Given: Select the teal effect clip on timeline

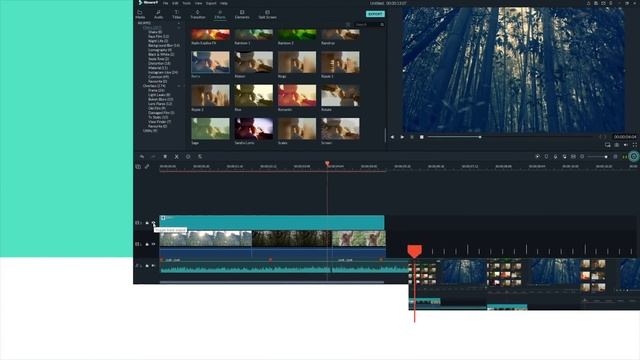Looking at the screenshot, I should [x=272, y=222].
